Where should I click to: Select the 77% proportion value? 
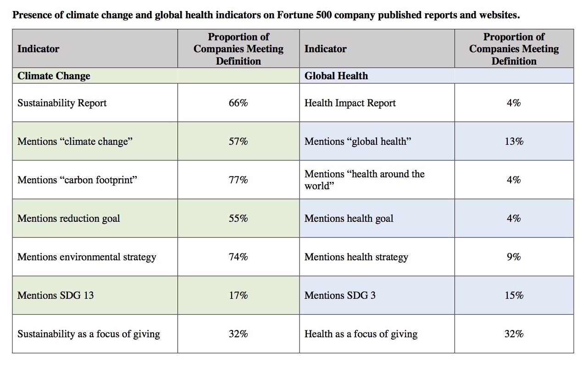click(x=238, y=180)
